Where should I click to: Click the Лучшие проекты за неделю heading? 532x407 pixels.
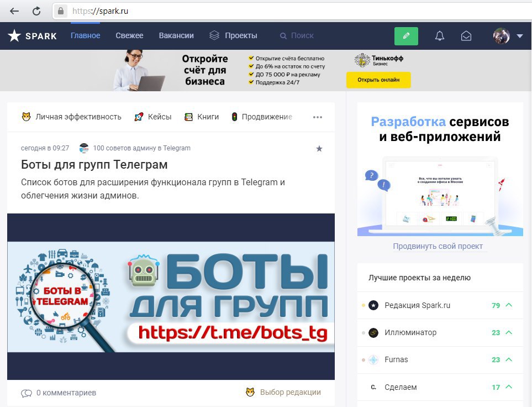pos(419,278)
